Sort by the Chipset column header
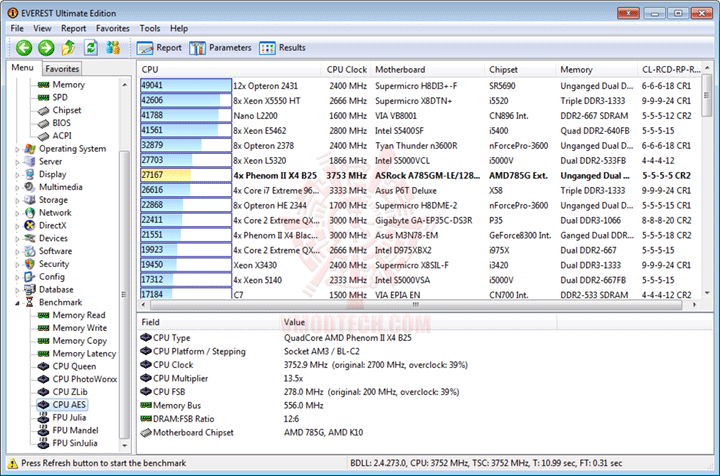Viewport: 720px width, 476px height. click(x=520, y=70)
